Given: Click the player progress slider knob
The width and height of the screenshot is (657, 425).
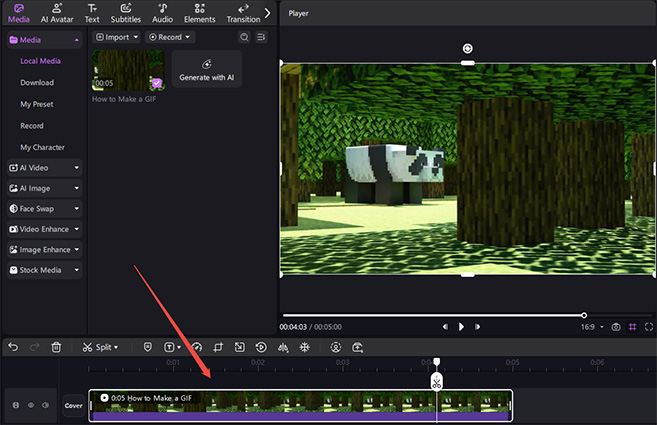Looking at the screenshot, I should coord(584,315).
